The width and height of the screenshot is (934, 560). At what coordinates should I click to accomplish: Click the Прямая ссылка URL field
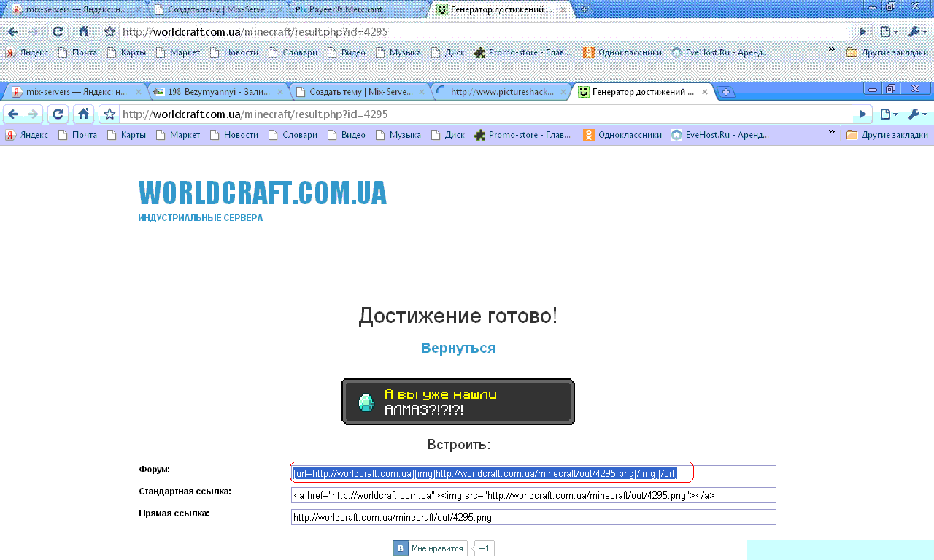coord(533,517)
